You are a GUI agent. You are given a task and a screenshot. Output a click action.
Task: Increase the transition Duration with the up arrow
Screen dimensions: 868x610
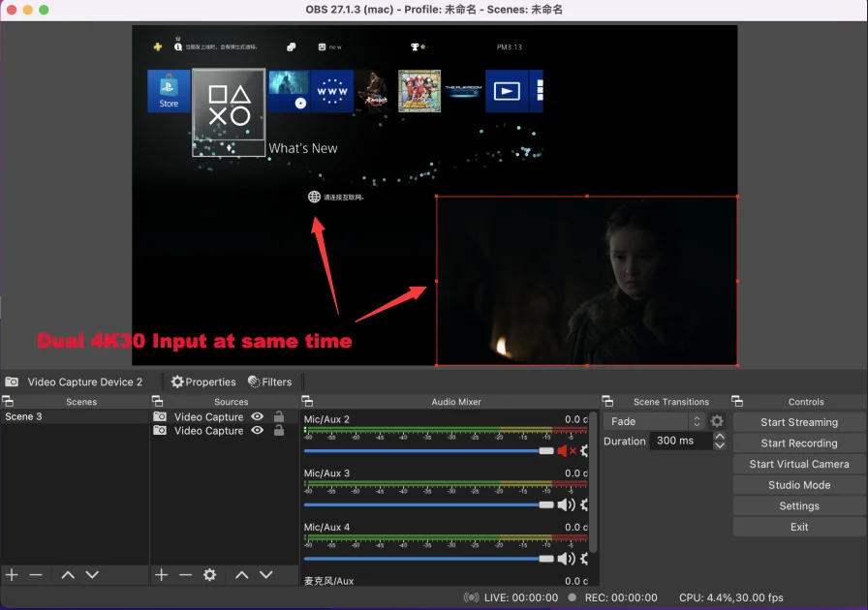[x=719, y=436]
